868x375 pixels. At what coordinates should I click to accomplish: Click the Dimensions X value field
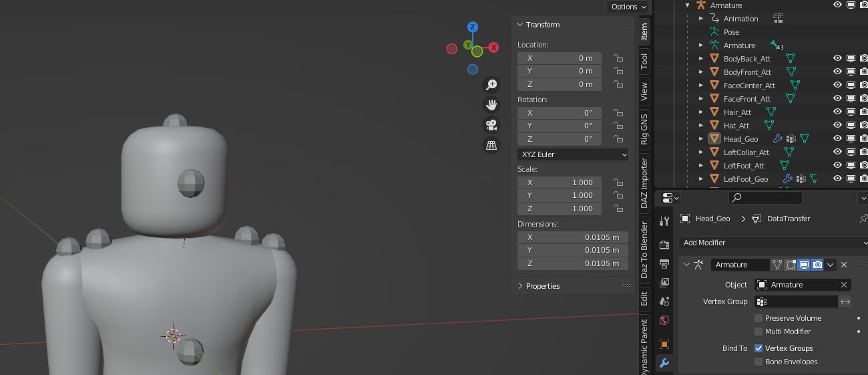pos(573,237)
